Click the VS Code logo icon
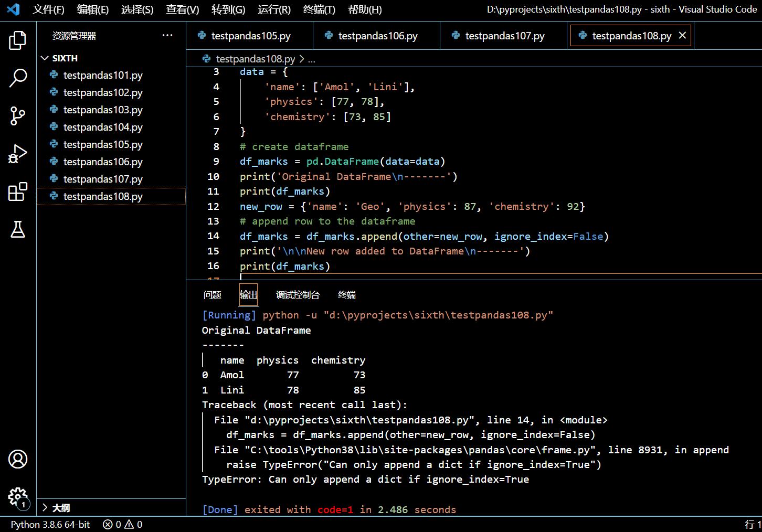This screenshot has width=762, height=532. point(13,9)
